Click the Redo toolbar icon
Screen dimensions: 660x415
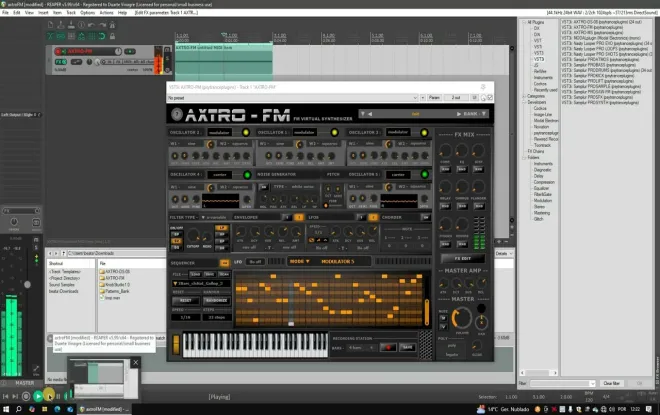[102, 25]
